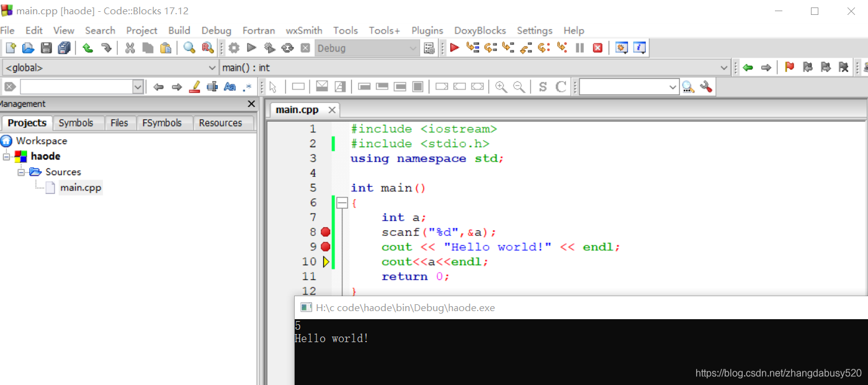This screenshot has width=868, height=385.
Task: Open the Debug menu
Action: pos(217,30)
